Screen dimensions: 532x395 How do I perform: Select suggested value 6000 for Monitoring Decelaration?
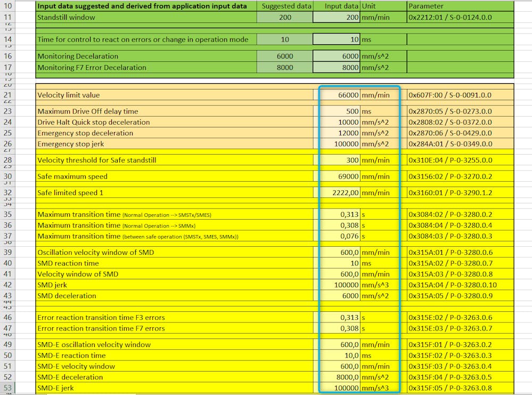pyautogui.click(x=285, y=56)
